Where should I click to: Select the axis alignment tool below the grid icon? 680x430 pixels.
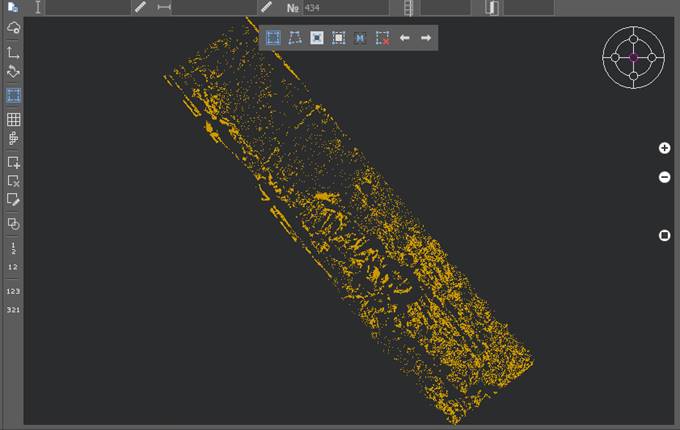point(13,138)
